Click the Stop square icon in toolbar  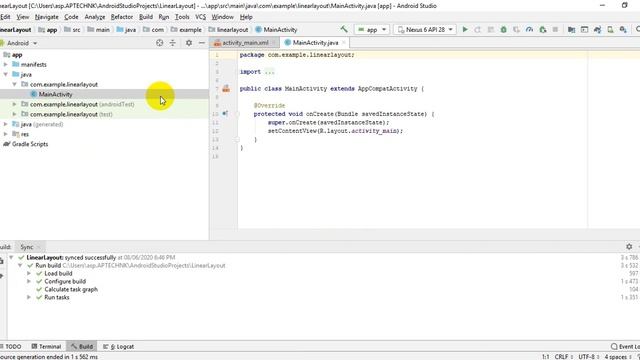coord(555,29)
